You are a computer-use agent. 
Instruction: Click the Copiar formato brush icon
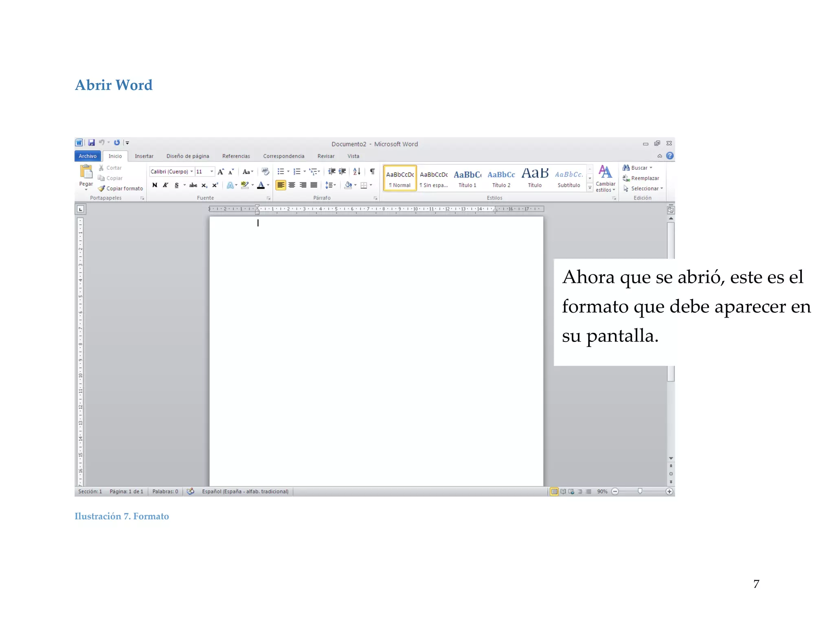(x=101, y=188)
